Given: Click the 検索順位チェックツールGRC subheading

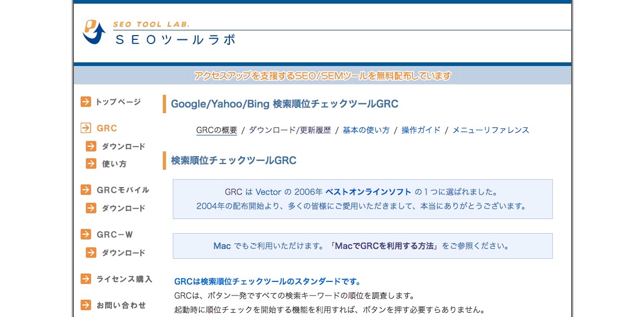Looking at the screenshot, I should pyautogui.click(x=234, y=160).
